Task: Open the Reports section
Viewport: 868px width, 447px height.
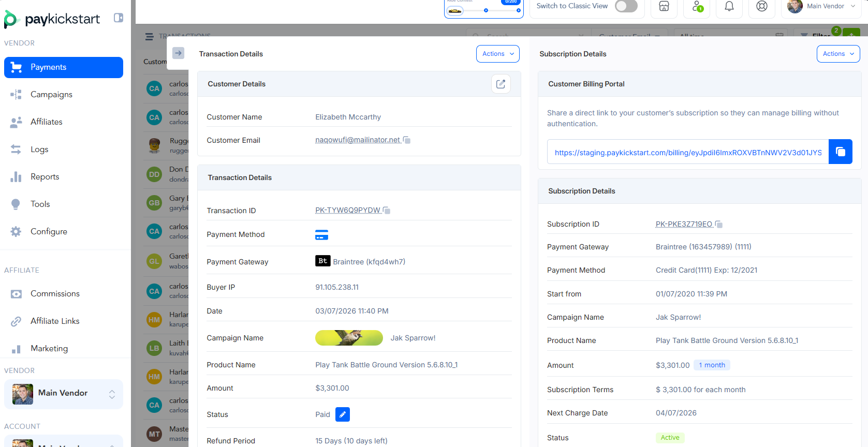Action: point(64,177)
